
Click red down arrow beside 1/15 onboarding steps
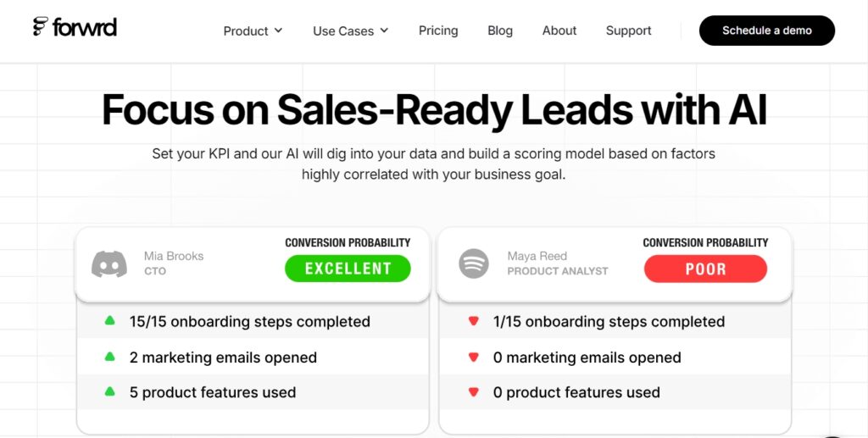click(473, 321)
